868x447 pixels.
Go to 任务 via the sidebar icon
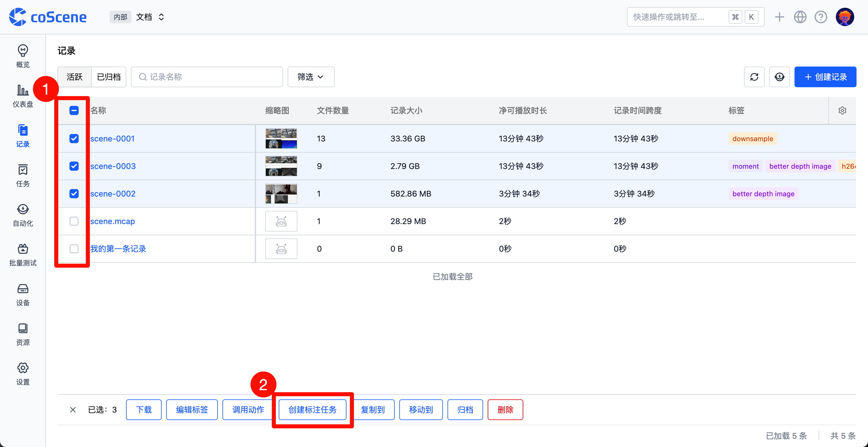click(x=23, y=176)
